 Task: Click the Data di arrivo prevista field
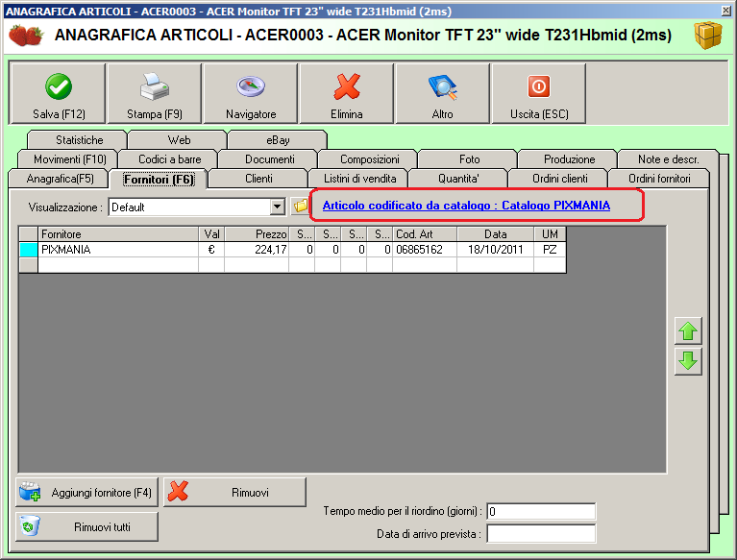point(541,534)
